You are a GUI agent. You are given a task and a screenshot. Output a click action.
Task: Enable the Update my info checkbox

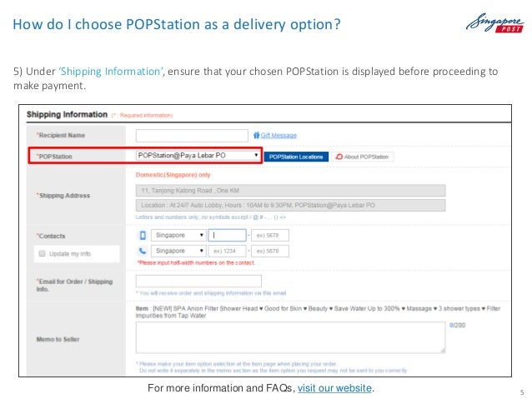42,253
